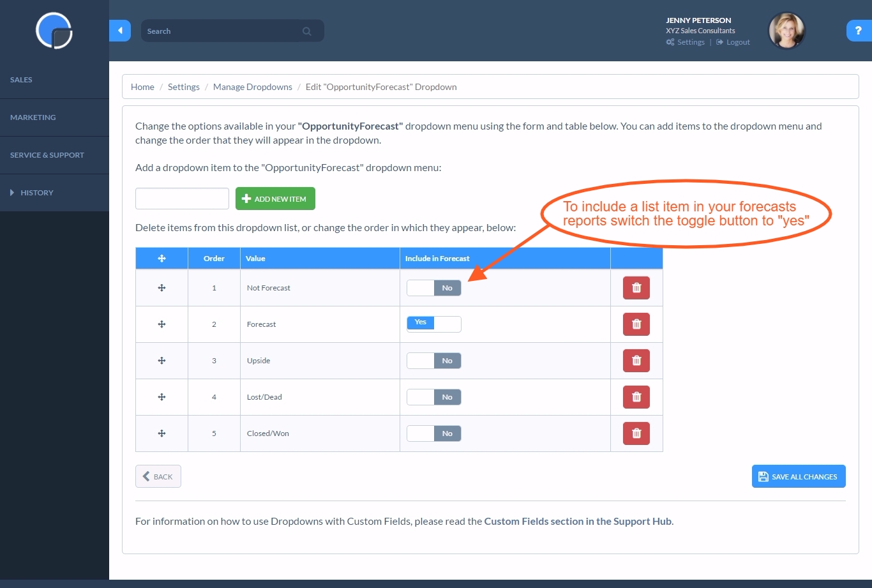The image size is (872, 588).
Task: Turn off the "Forecast" inclusion toggle
Action: 434,324
